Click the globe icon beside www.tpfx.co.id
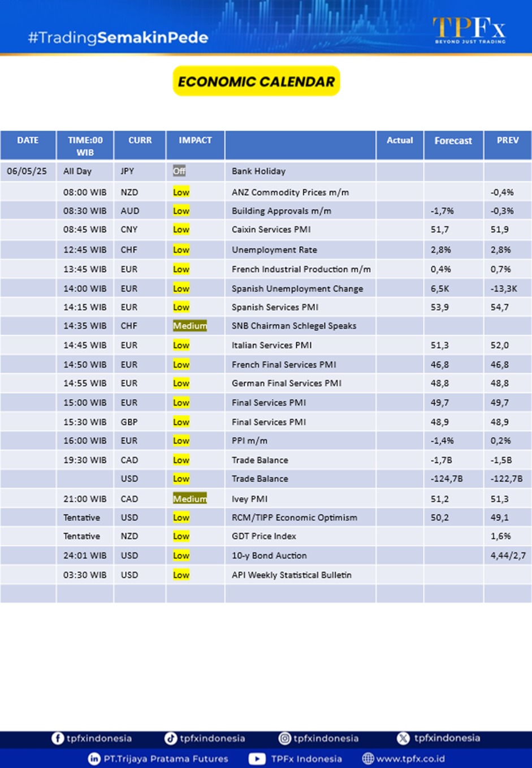The image size is (532, 768). point(368,758)
